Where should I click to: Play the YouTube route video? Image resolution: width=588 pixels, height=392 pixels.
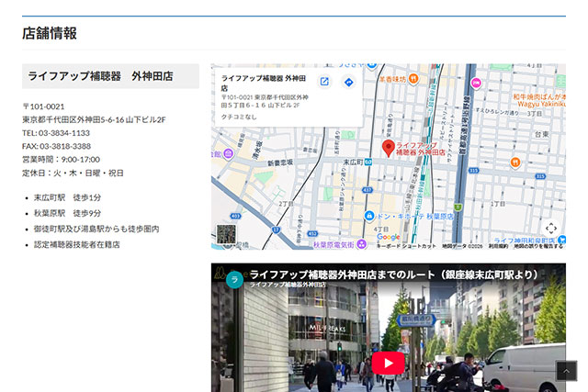click(388, 363)
